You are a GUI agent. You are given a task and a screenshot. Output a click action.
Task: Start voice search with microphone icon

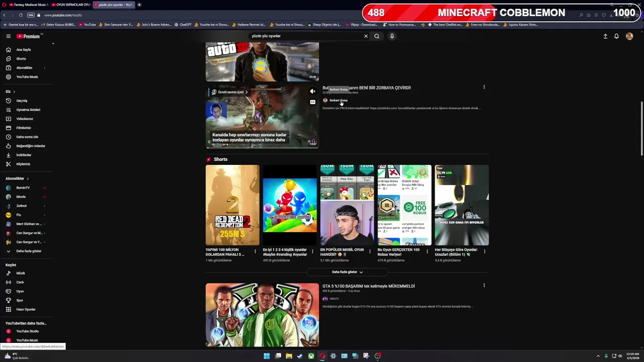pyautogui.click(x=392, y=36)
